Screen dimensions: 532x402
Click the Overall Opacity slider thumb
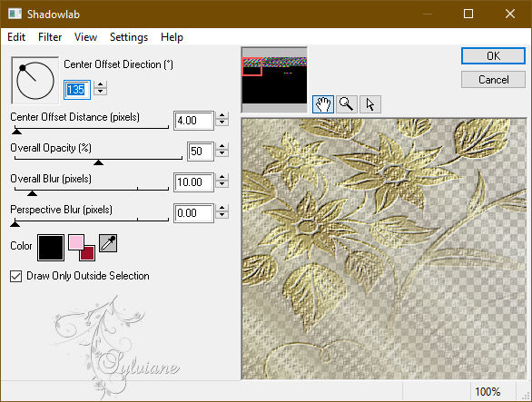(x=98, y=162)
